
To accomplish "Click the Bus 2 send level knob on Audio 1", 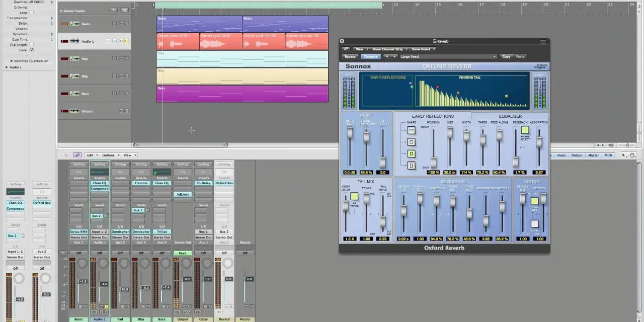I will (x=106, y=216).
